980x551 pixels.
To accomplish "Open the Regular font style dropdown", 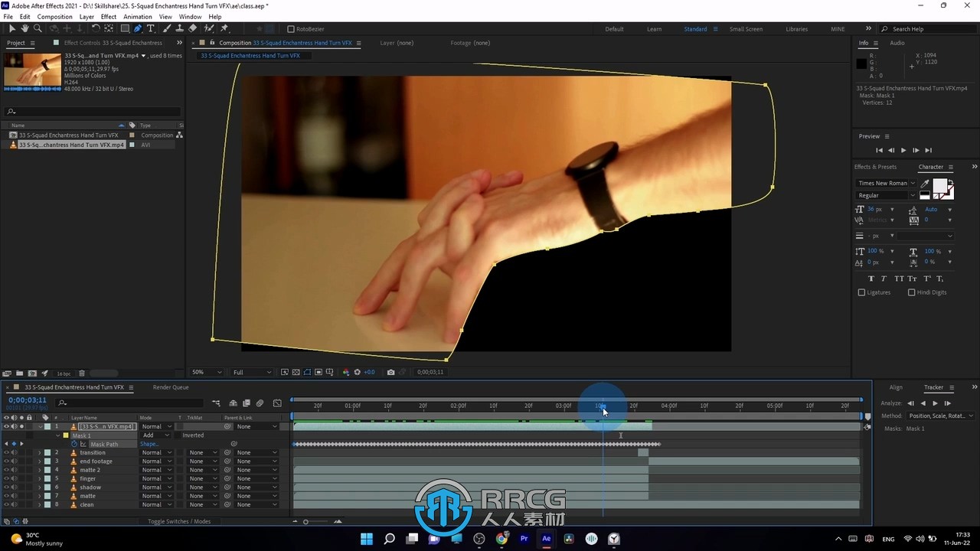I will point(886,195).
